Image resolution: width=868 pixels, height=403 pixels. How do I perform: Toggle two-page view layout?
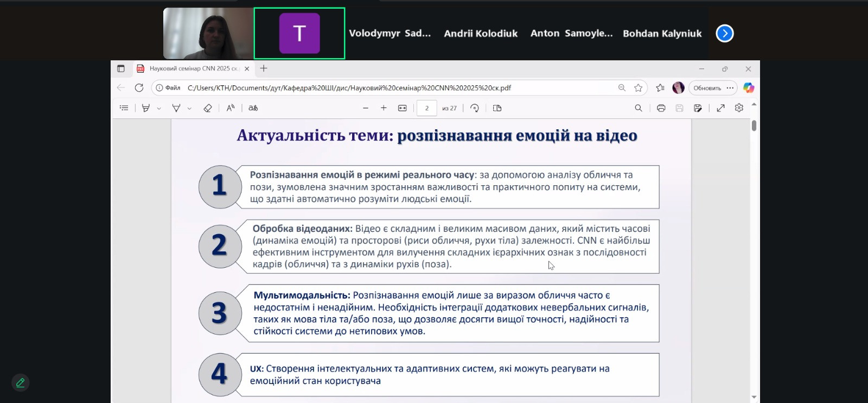497,108
